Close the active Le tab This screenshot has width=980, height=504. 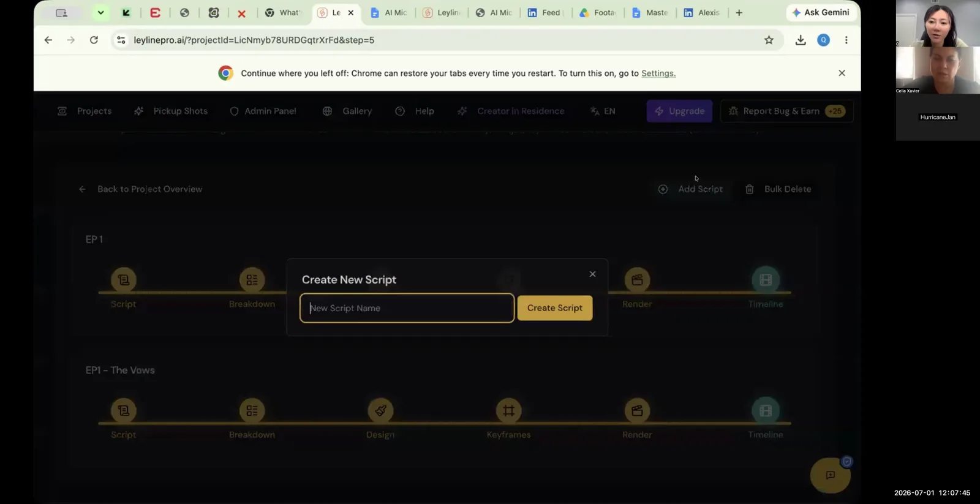point(351,12)
